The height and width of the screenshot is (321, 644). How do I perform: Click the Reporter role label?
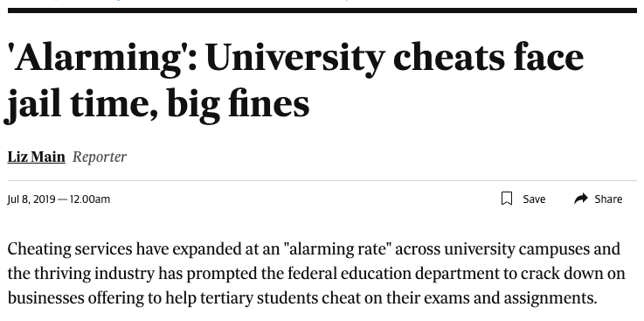point(100,157)
